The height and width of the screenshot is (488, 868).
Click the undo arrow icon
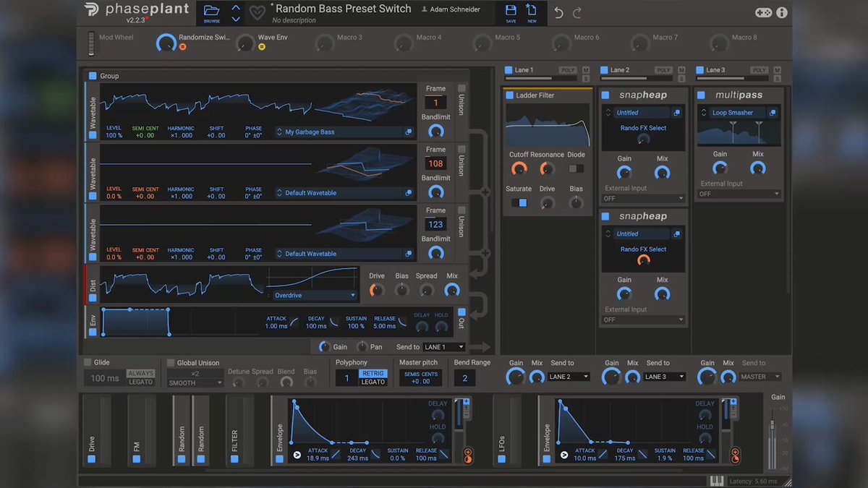pyautogui.click(x=558, y=13)
